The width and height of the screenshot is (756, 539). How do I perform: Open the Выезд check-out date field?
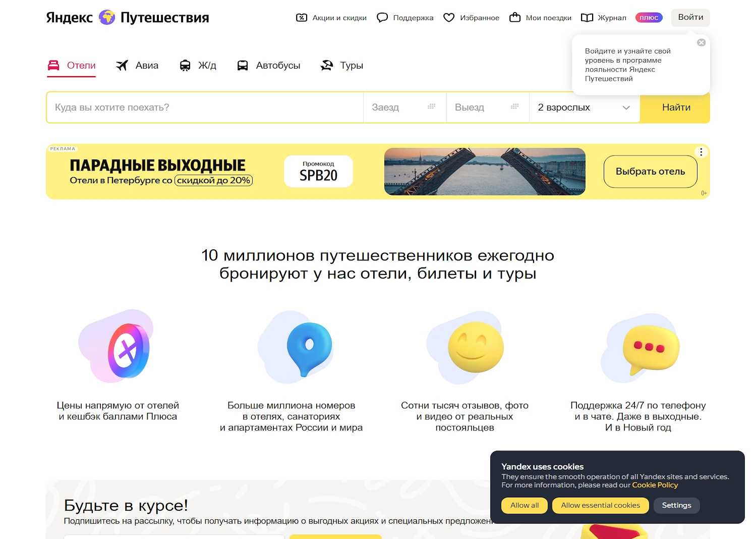488,107
